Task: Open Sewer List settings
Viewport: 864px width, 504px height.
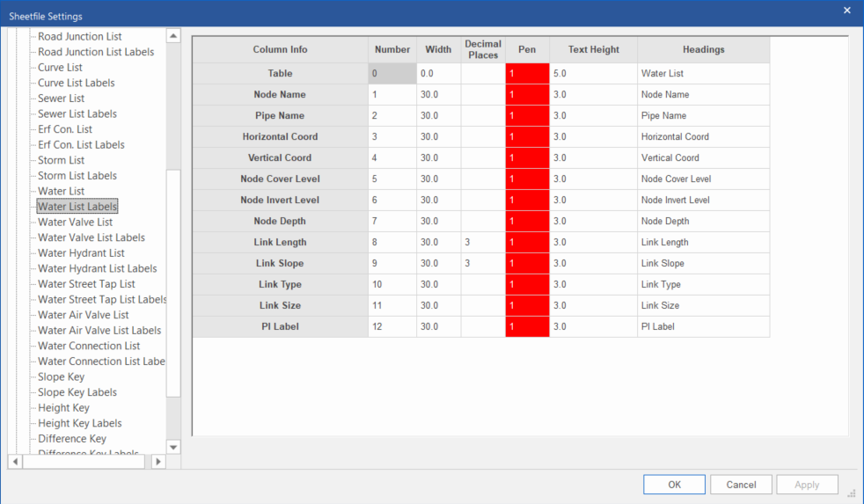Action: [x=61, y=99]
